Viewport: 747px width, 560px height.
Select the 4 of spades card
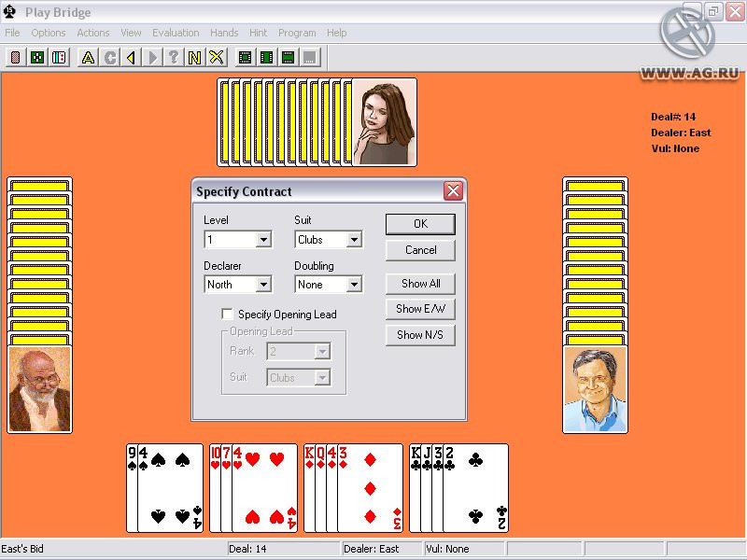(170, 488)
